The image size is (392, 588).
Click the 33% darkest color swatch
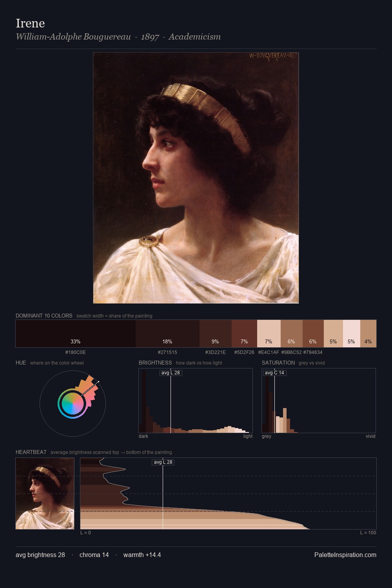(76, 334)
